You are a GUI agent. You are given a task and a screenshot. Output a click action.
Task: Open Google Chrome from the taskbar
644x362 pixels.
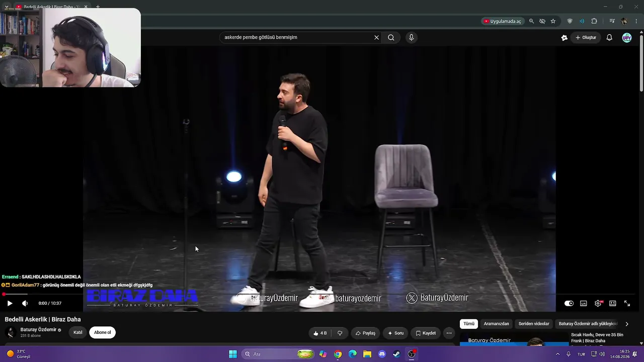pyautogui.click(x=338, y=354)
